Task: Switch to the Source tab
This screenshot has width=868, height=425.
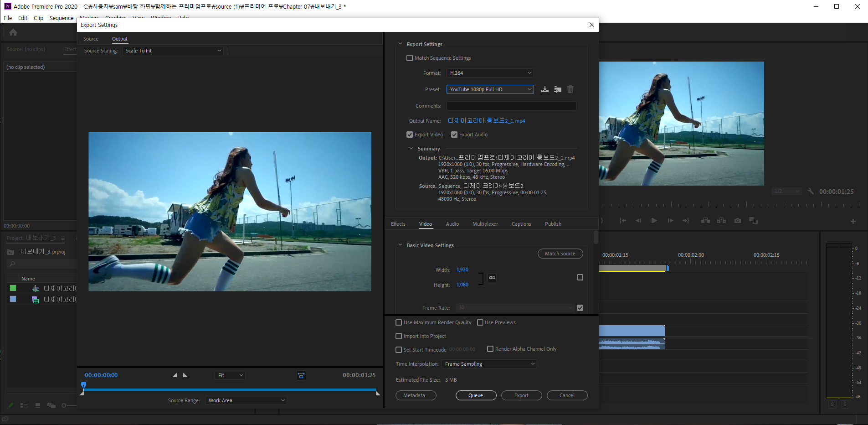Action: coord(91,39)
